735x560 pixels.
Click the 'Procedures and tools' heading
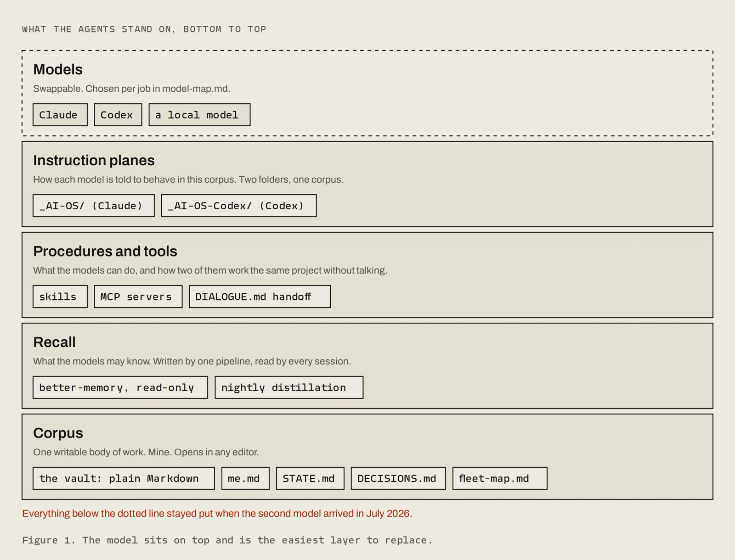(105, 251)
